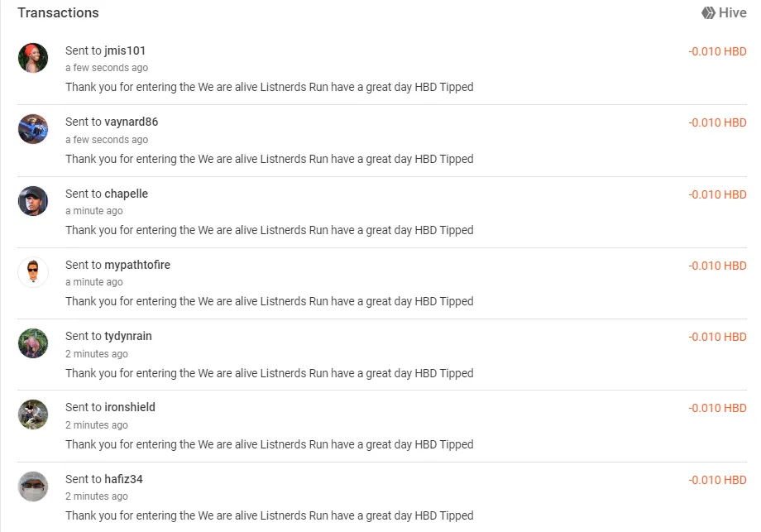Click -0.010 HBD amount for jmis101
Screen dimensions: 761x532
click(717, 51)
